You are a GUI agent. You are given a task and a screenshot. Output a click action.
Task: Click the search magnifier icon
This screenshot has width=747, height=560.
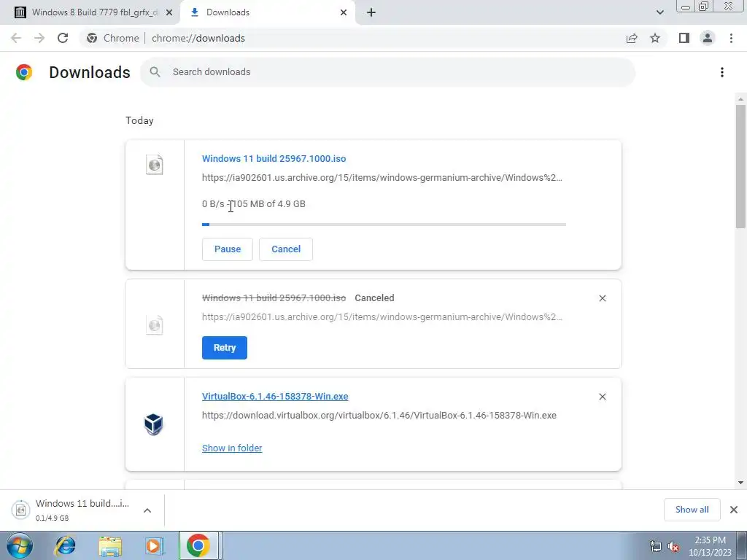155,72
